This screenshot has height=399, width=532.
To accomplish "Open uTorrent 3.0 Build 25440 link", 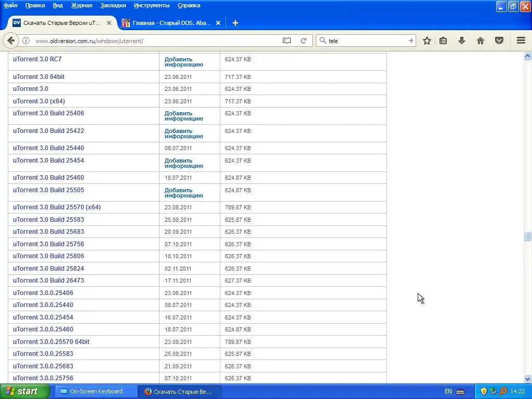I will pos(48,148).
